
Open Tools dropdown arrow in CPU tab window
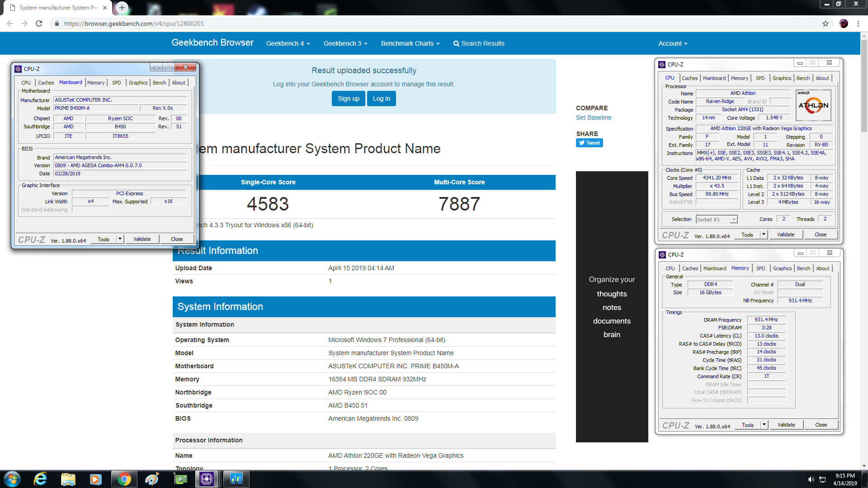tap(764, 235)
